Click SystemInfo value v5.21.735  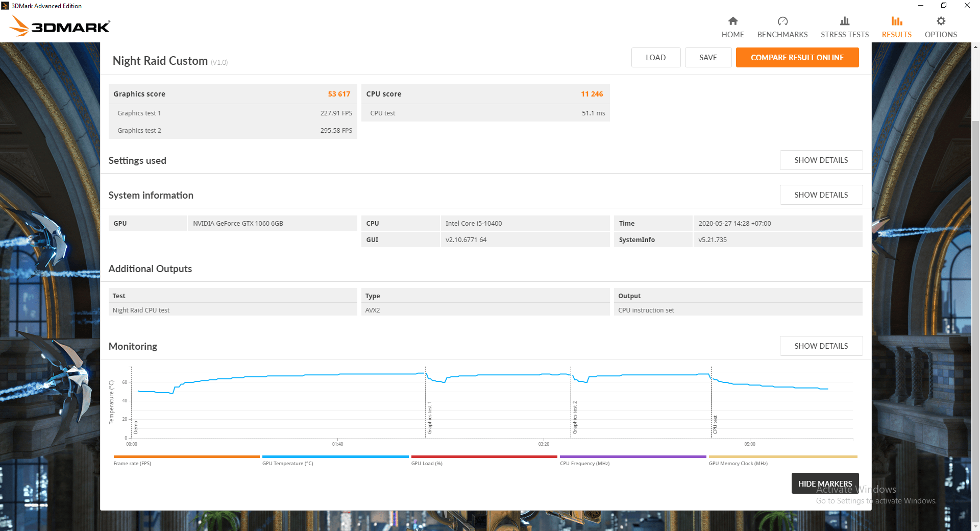[777, 239]
